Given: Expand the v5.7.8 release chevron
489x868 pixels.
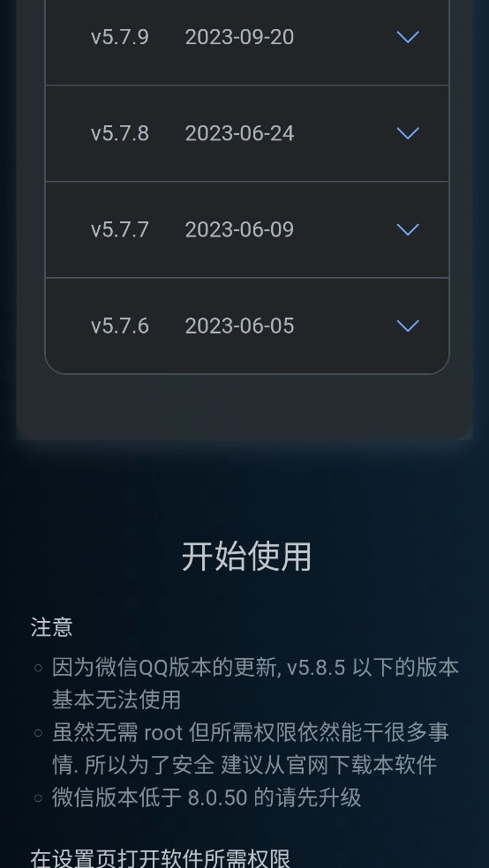Looking at the screenshot, I should click(408, 133).
